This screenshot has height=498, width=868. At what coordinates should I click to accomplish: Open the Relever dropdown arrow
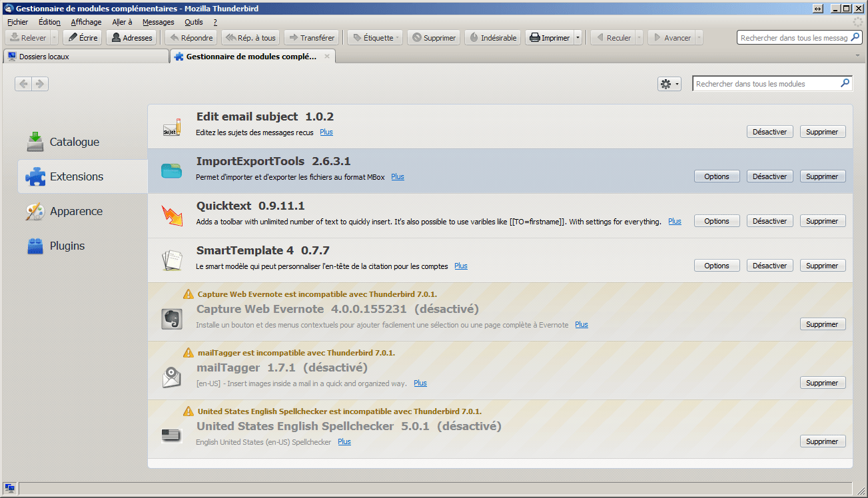tap(55, 38)
